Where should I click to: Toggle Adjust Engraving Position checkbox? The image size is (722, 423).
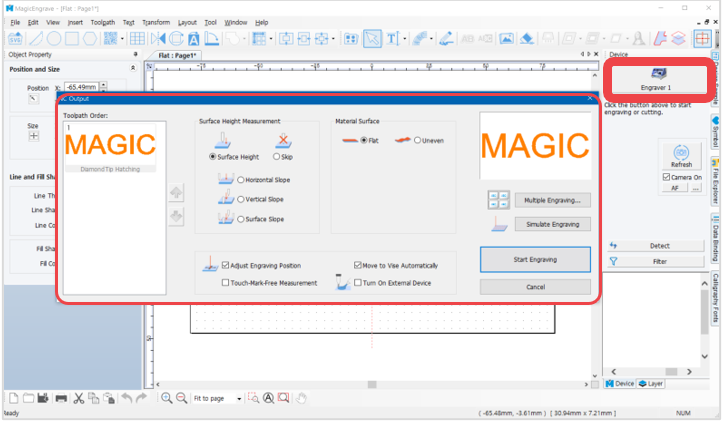(x=225, y=265)
